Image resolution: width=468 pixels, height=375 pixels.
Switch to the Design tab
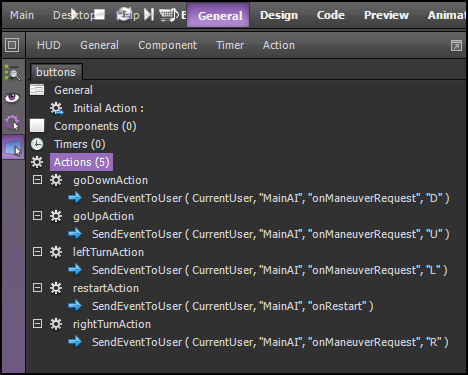pos(279,15)
